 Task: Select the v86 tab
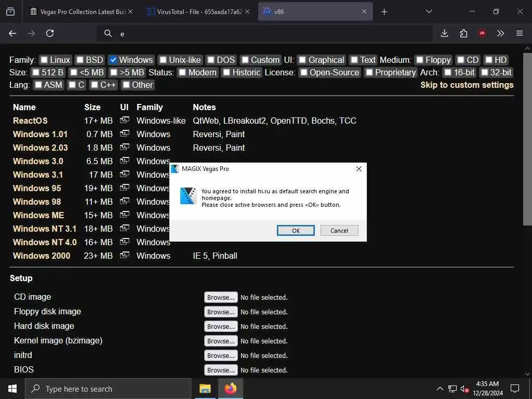pyautogui.click(x=315, y=11)
